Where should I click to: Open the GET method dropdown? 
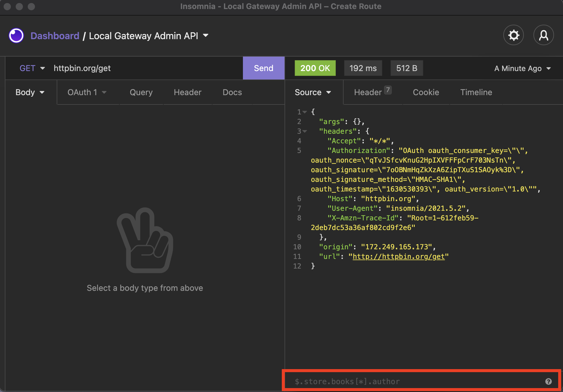[32, 68]
